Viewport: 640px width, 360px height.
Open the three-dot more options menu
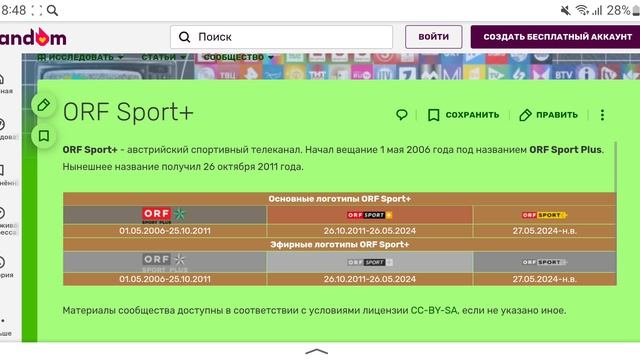[x=602, y=115]
